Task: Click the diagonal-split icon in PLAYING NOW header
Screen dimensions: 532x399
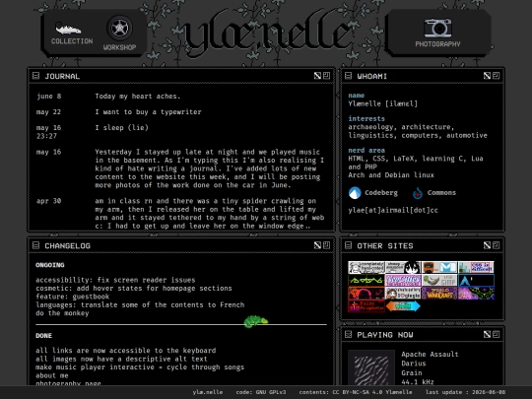Action: [487, 335]
